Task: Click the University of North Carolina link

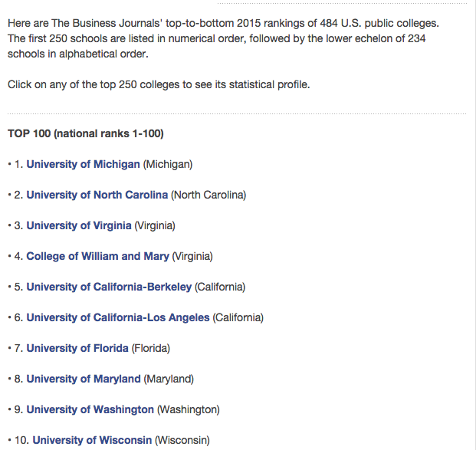Action: (97, 195)
